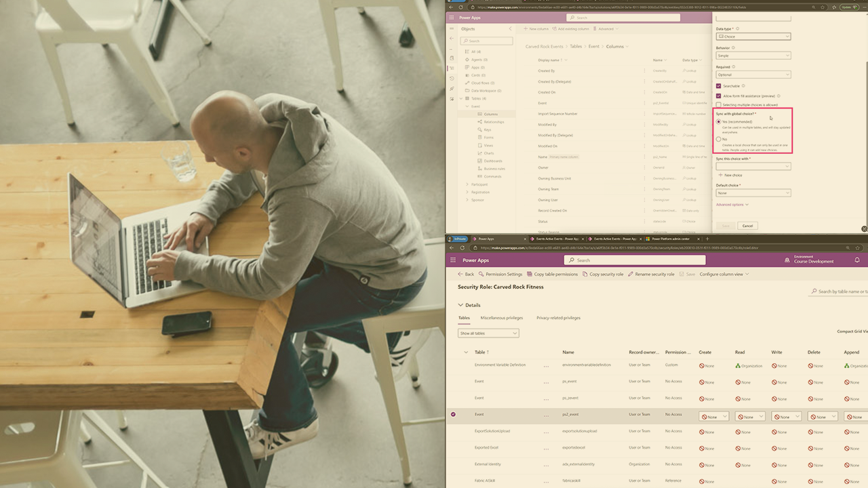Click the notifications bell icon
The height and width of the screenshot is (488, 868).
click(857, 260)
